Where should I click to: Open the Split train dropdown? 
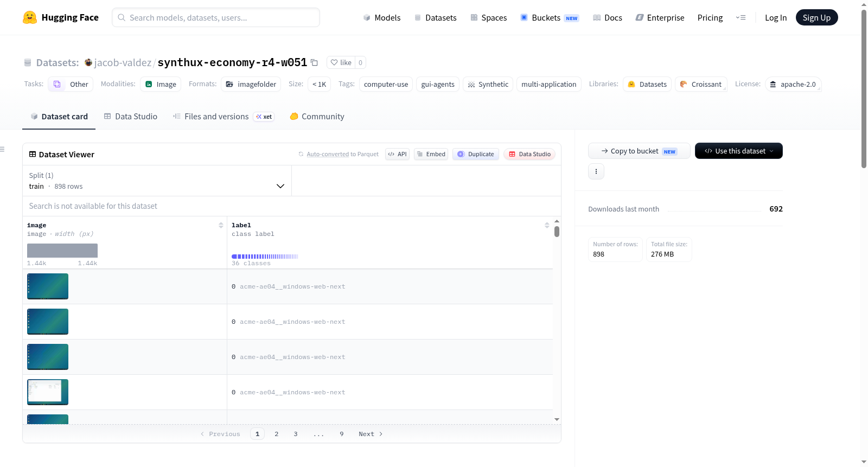[157, 181]
